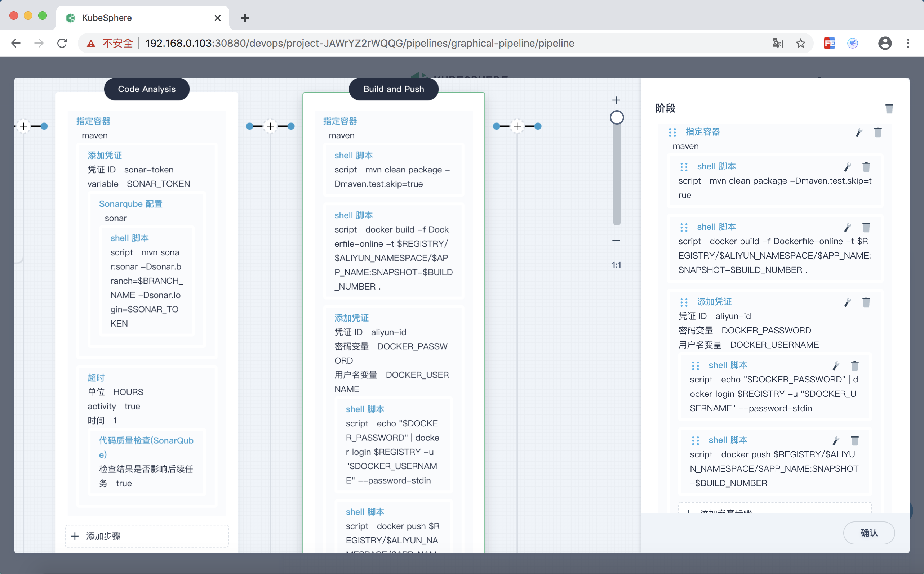
Task: Reset canvas zoom to 1:1
Action: pos(616,265)
